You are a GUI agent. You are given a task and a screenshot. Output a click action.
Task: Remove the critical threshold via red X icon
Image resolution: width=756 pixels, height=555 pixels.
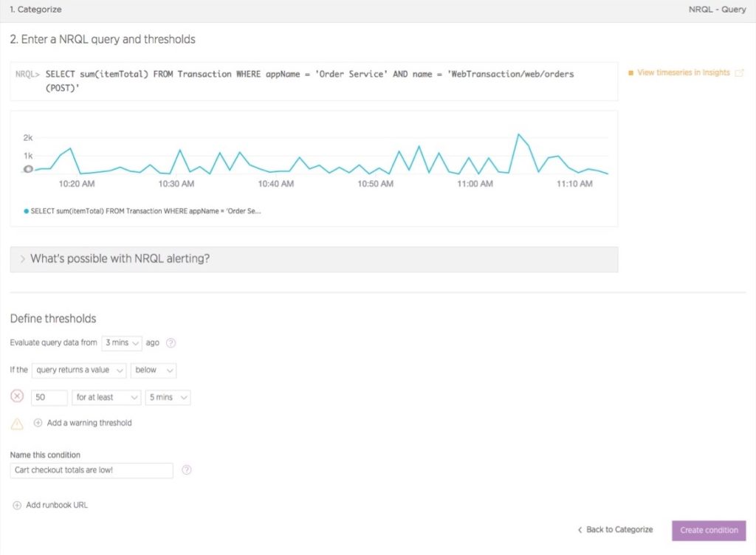[x=17, y=396]
